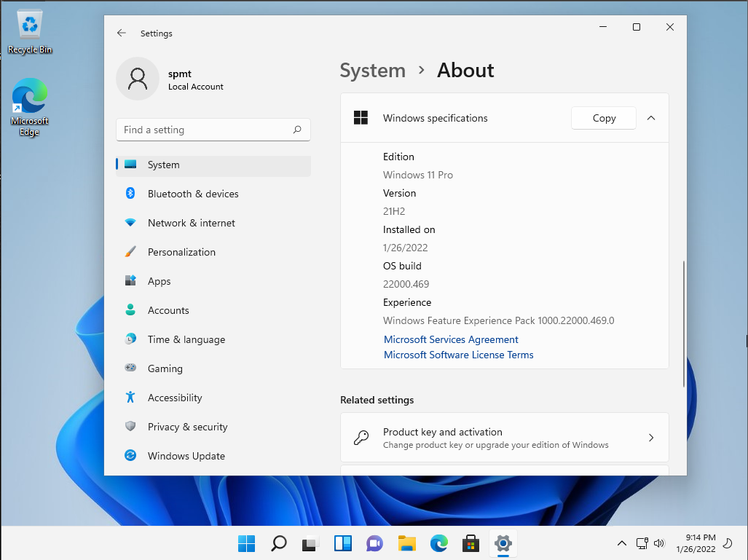
Task: Open the spmt user profile avatar
Action: 138,79
